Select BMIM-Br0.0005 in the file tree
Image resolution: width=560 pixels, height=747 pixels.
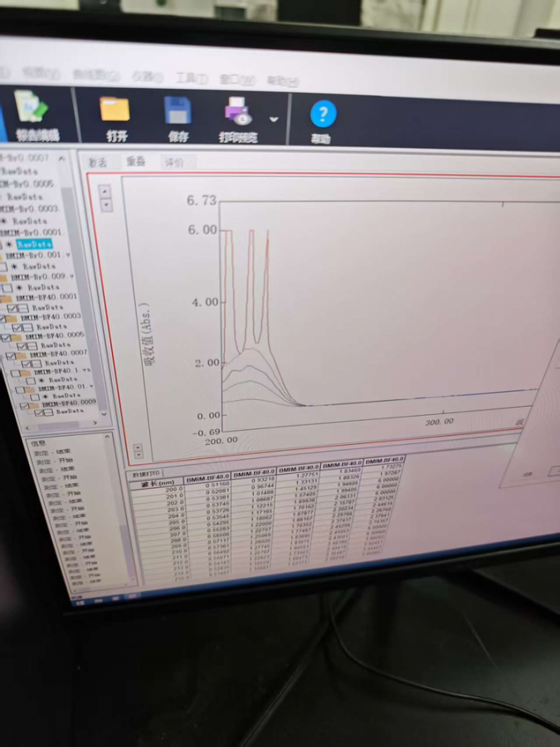(27, 183)
